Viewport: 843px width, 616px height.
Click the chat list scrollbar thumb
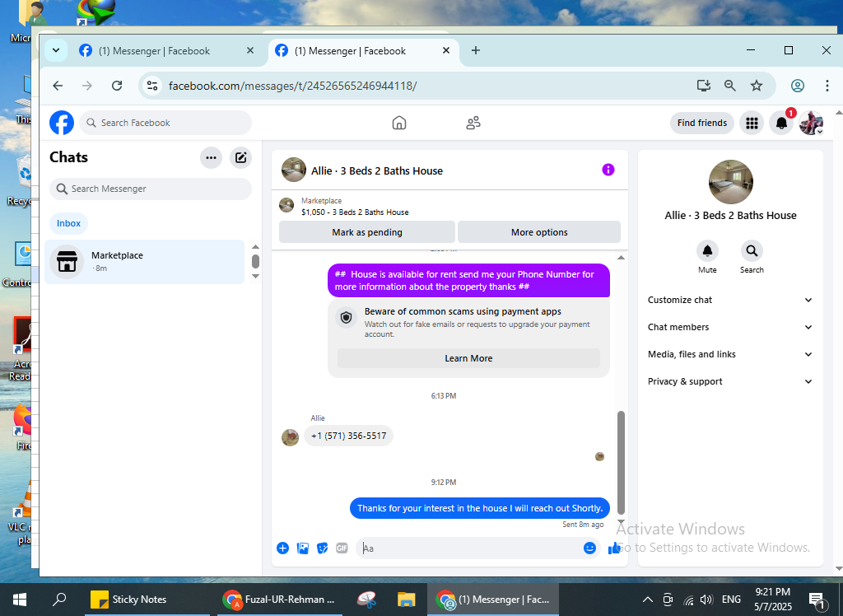(x=255, y=261)
